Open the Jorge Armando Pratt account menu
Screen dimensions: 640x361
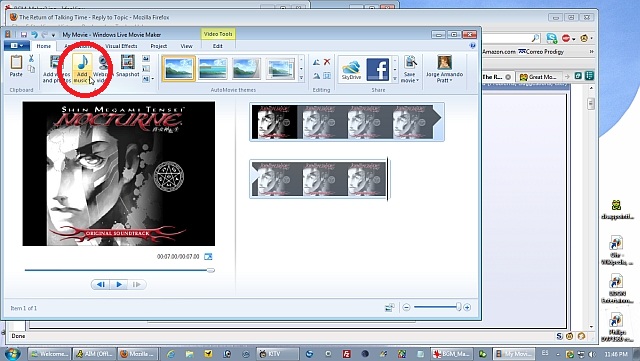point(444,69)
